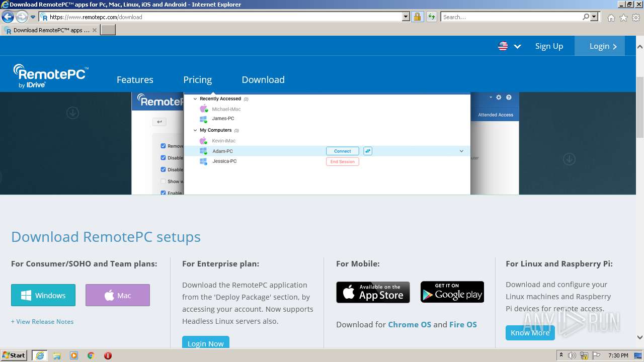The width and height of the screenshot is (644, 362).
Task: Open a new browser tab
Action: 108,30
